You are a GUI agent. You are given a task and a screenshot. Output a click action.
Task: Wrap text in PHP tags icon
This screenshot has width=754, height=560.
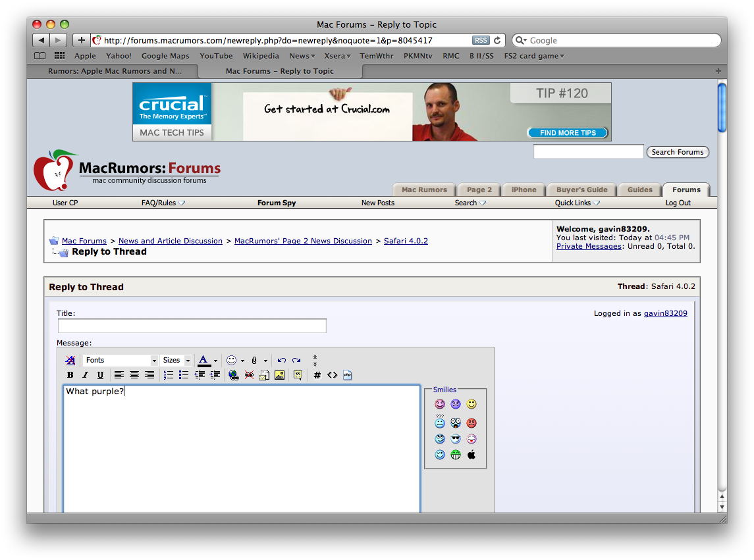click(348, 375)
